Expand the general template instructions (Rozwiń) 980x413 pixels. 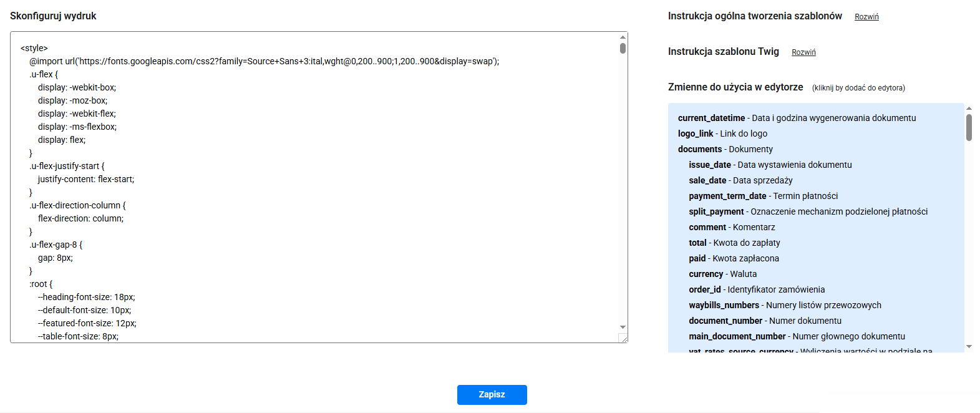pyautogui.click(x=866, y=17)
